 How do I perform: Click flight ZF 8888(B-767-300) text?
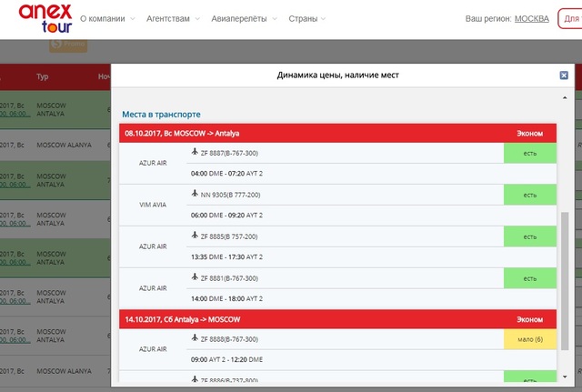pos(229,339)
